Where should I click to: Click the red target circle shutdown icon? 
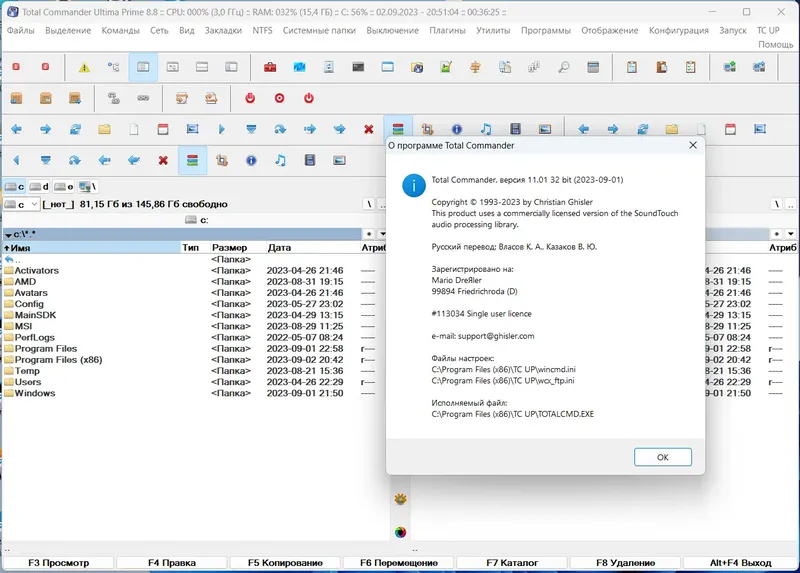pos(280,98)
